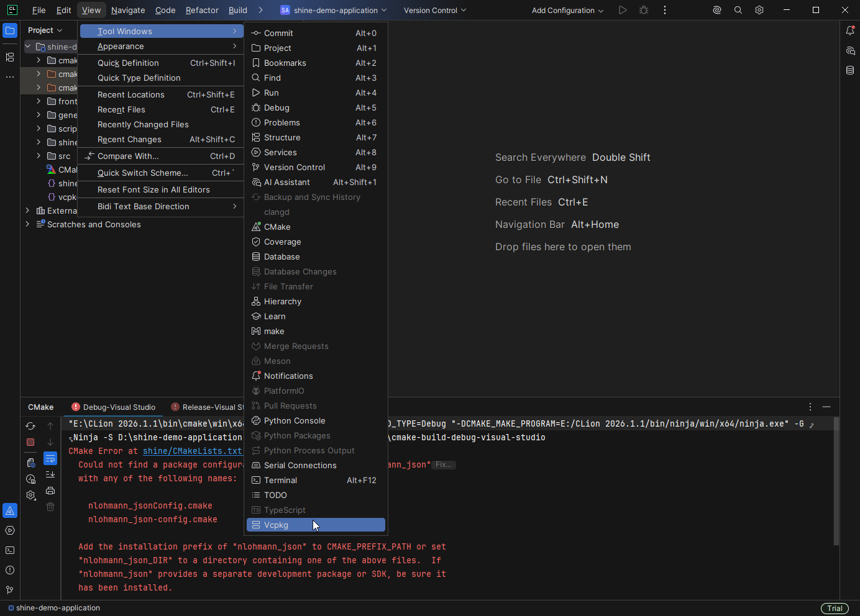This screenshot has width=860, height=616.
Task: Reload the CMake project
Action: click(x=30, y=426)
